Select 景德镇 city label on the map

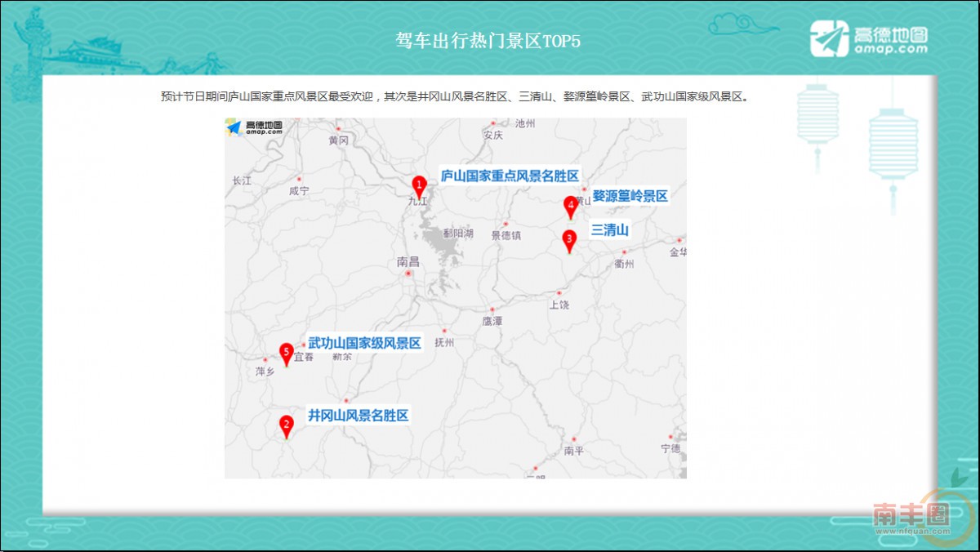pyautogui.click(x=506, y=235)
